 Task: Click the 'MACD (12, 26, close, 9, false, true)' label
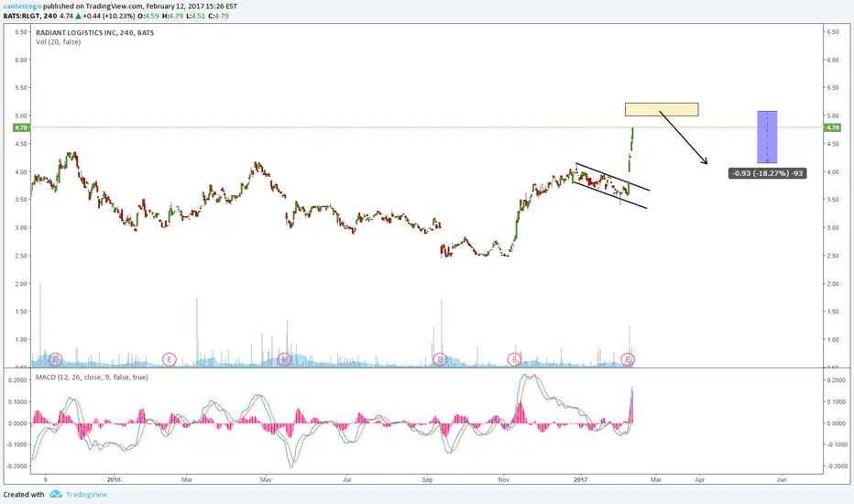(x=92, y=377)
